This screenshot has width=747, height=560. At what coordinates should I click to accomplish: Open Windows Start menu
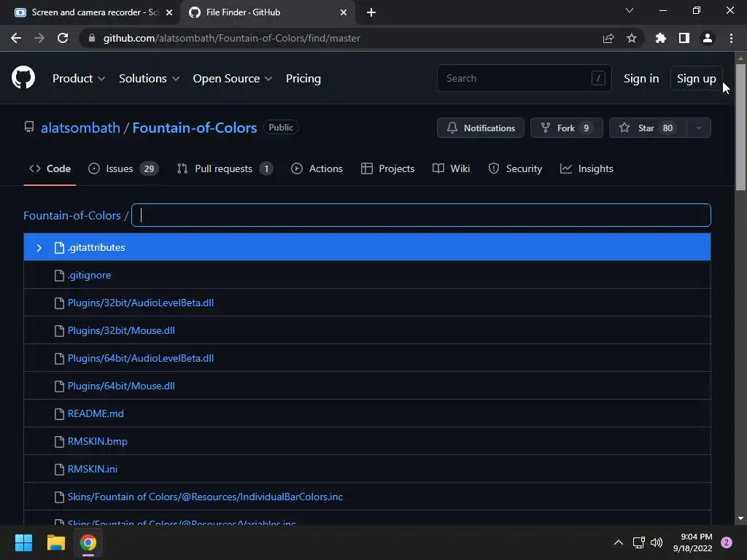click(x=23, y=542)
